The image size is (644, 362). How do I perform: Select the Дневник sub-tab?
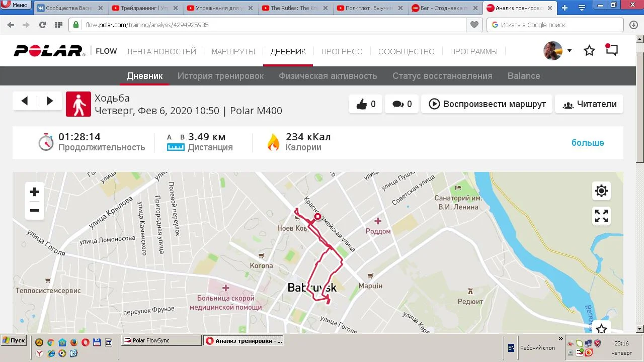click(x=145, y=76)
